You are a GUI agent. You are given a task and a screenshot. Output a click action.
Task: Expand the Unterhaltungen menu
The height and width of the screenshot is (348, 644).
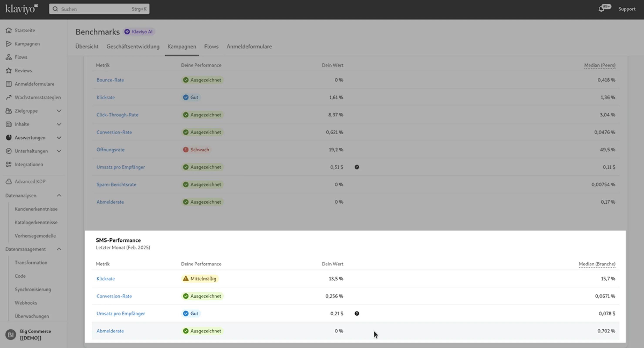(x=59, y=151)
